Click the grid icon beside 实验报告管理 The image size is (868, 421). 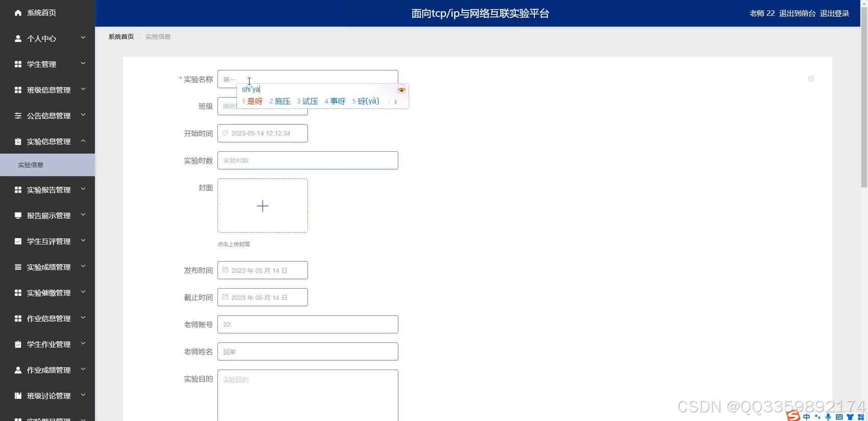(x=18, y=190)
